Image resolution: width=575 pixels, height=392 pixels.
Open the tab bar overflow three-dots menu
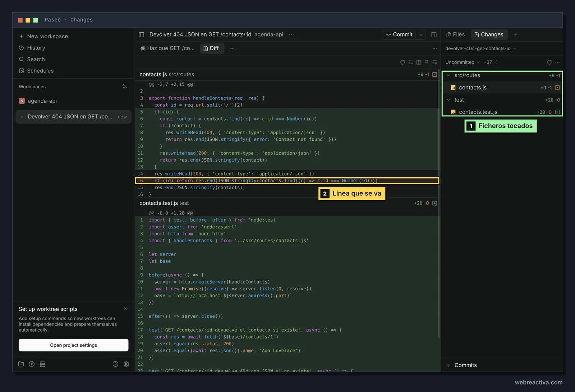coord(434,48)
